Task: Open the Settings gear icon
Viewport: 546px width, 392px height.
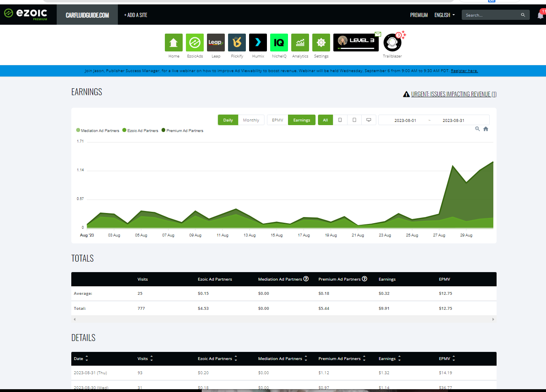Action: [321, 43]
